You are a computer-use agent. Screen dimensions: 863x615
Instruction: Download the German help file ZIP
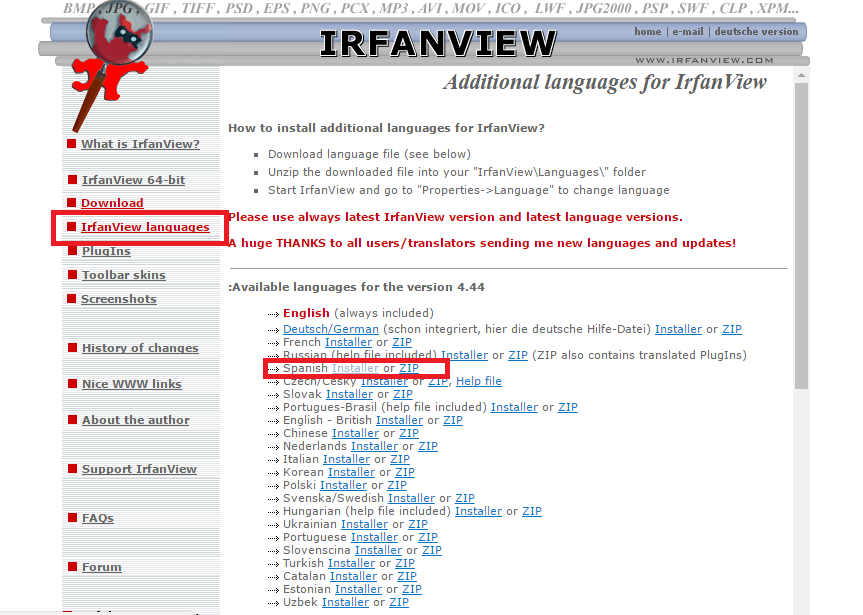pos(732,329)
